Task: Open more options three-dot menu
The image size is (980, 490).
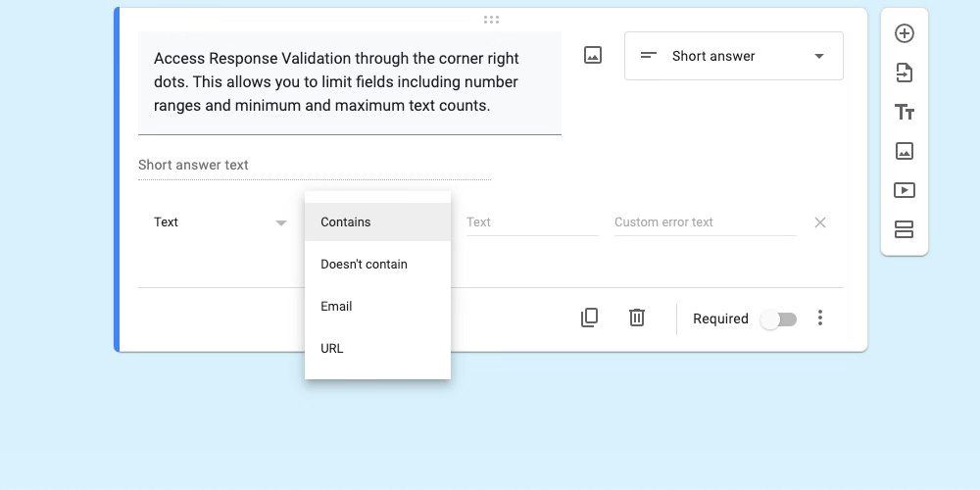Action: point(820,318)
